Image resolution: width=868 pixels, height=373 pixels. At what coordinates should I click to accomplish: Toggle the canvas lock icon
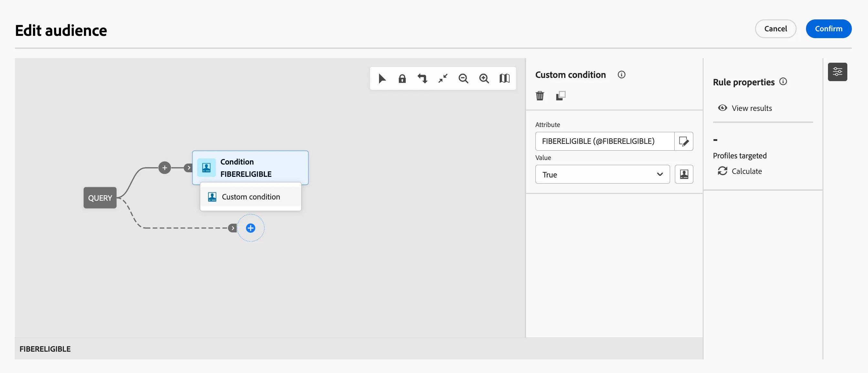[x=402, y=79]
